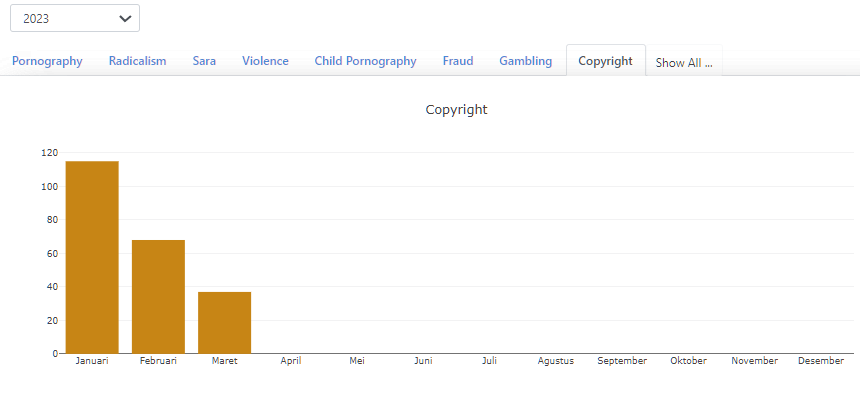Click the 120 value on y-axis
Image resolution: width=860 pixels, height=401 pixels.
(x=49, y=153)
